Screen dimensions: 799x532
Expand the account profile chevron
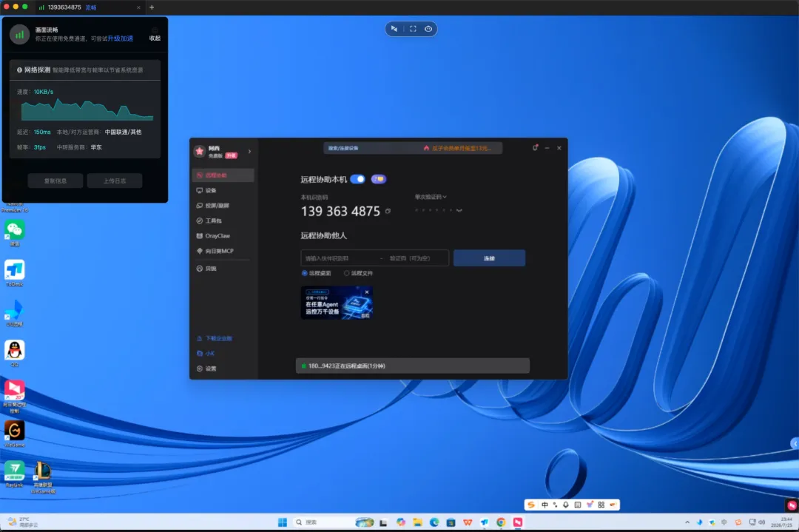(250, 152)
